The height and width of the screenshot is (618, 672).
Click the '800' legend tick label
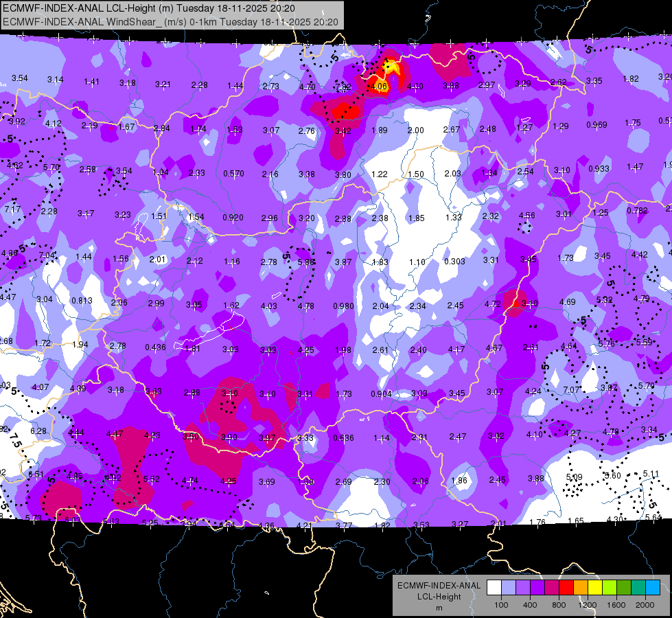(559, 605)
